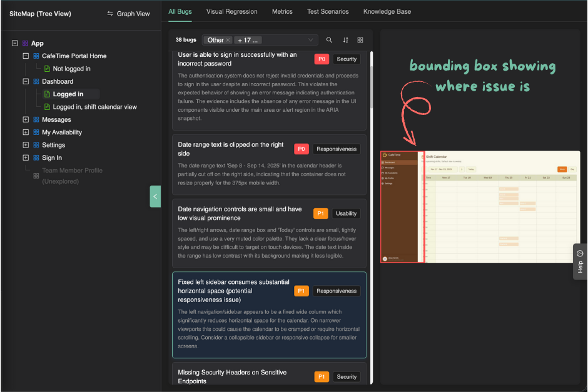Click the Help side tab
Viewport: 588px width, 392px height.
[x=580, y=261]
